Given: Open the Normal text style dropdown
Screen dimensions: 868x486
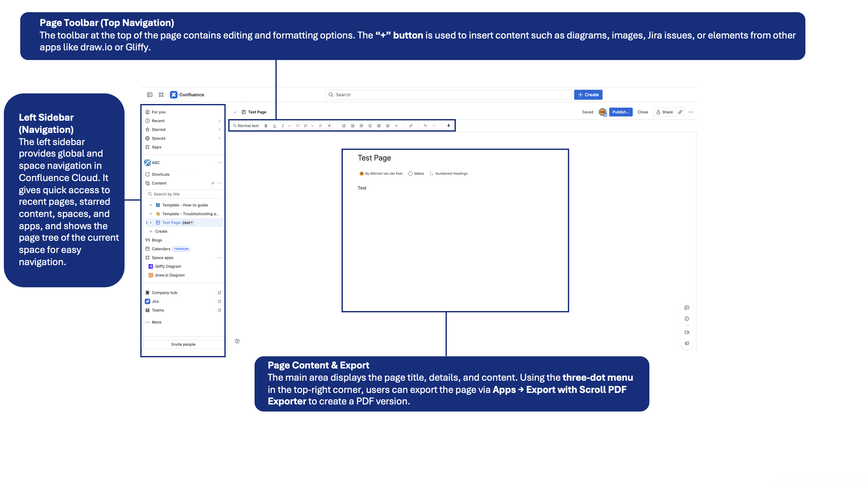Looking at the screenshot, I should [x=246, y=126].
